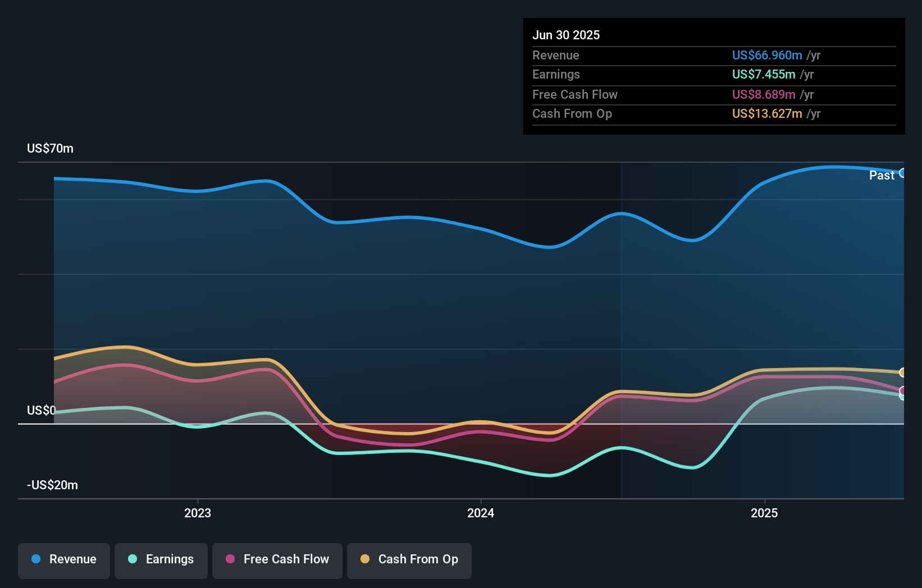Click the Past section label

pyautogui.click(x=881, y=175)
